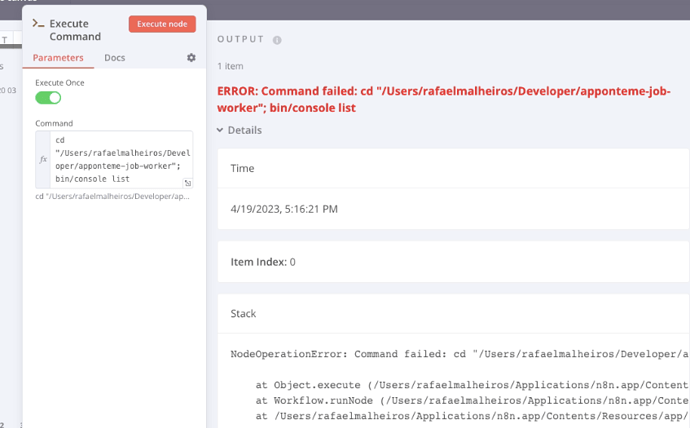Screen dimensions: 690x428
Task: Click the Execute Command terminal icon
Action: pos(37,23)
